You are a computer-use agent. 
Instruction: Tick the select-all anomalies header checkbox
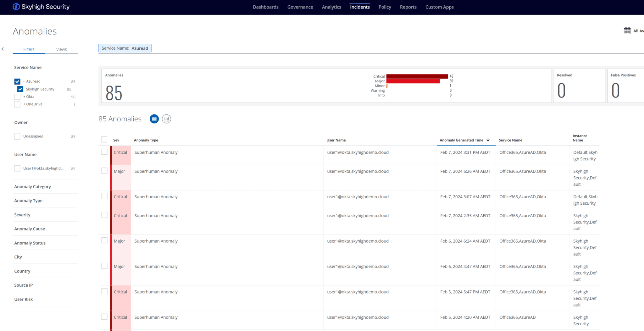click(x=104, y=140)
